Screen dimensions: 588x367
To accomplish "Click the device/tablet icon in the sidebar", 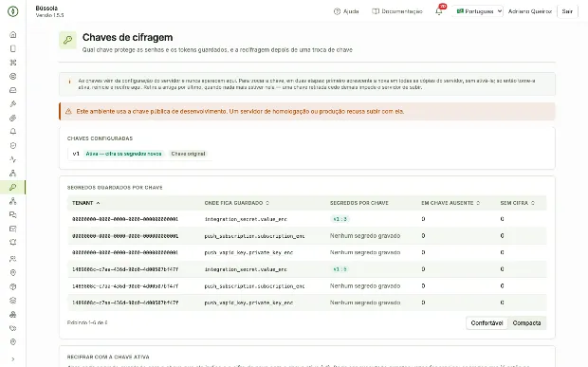I will coord(12,48).
